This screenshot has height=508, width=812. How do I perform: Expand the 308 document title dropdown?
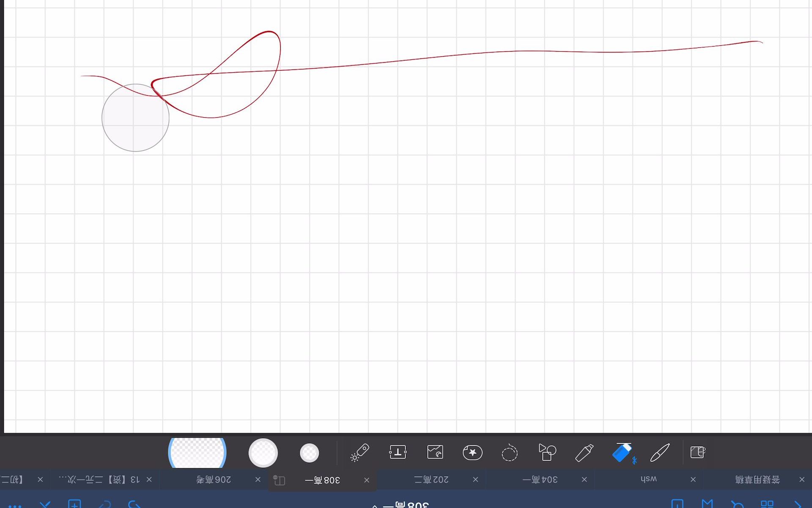point(402,505)
